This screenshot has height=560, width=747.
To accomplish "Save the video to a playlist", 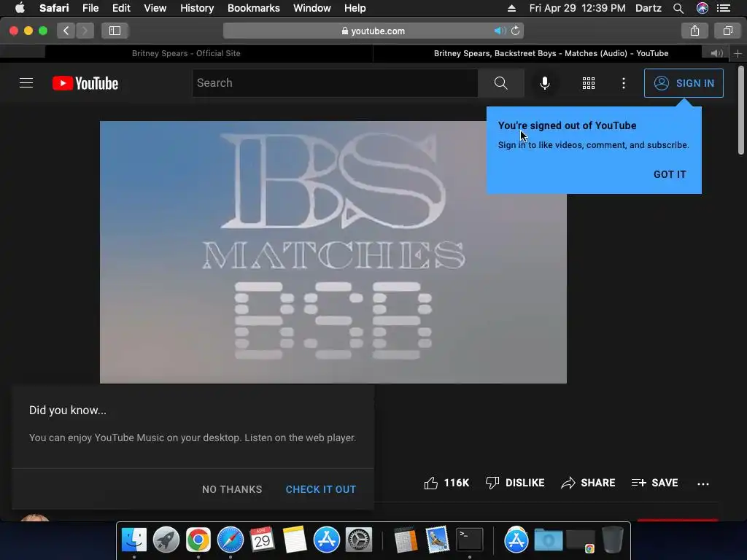I will pyautogui.click(x=654, y=483).
